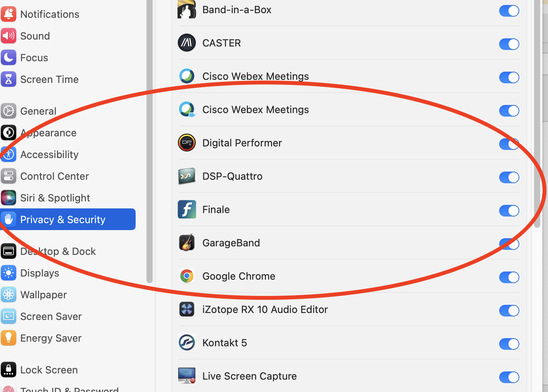This screenshot has height=392, width=548.
Task: Click the Siri & Spotlight icon
Action: click(x=9, y=198)
